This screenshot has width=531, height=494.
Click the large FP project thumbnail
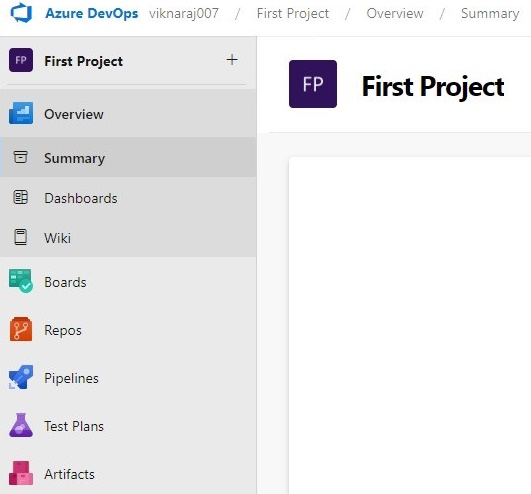click(313, 84)
